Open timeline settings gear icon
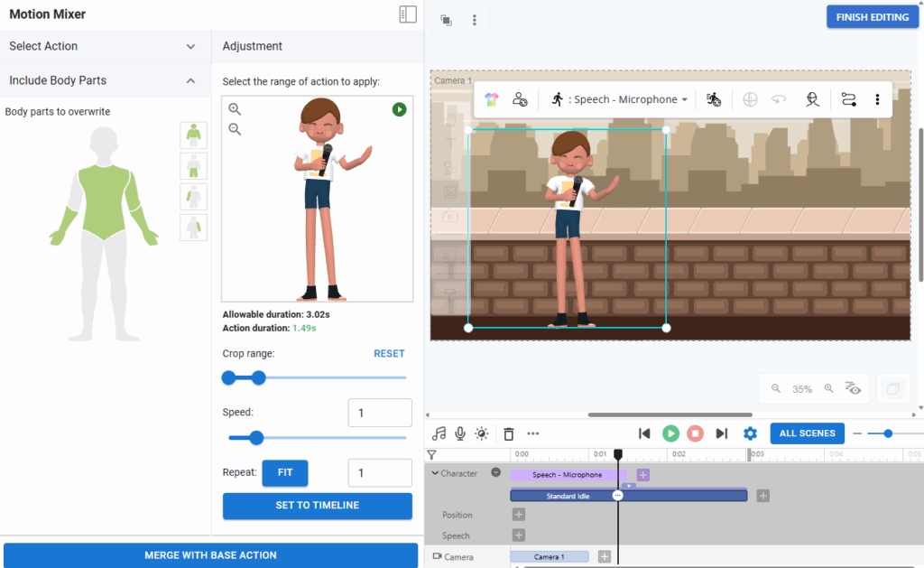 [x=750, y=433]
